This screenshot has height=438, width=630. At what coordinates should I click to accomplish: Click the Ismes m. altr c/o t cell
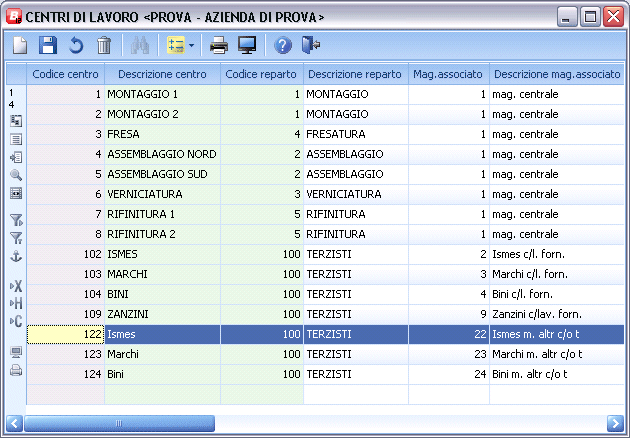coord(557,334)
